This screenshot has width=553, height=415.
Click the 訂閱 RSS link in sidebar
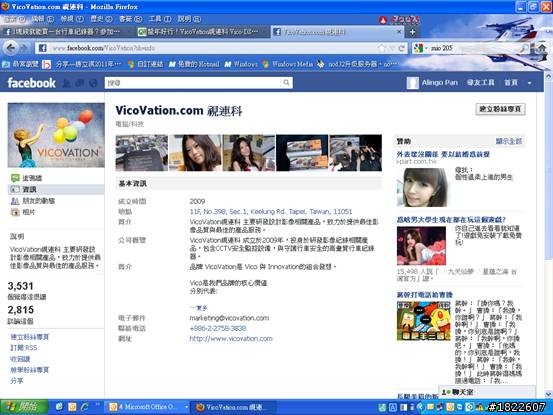24,348
